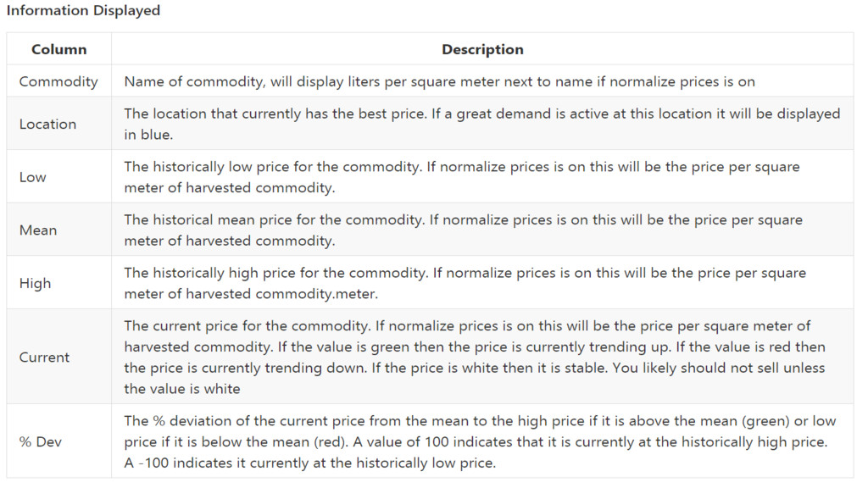Click the 'Column' table header
Screen dimensions: 868x488
[x=58, y=49]
